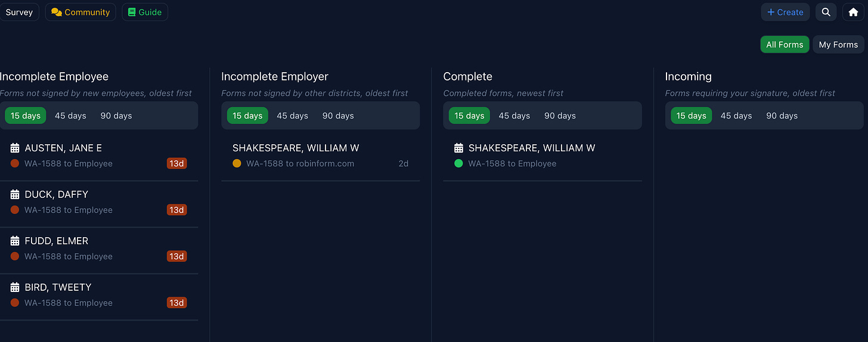
Task: Open the search magnifier icon
Action: [x=826, y=12]
